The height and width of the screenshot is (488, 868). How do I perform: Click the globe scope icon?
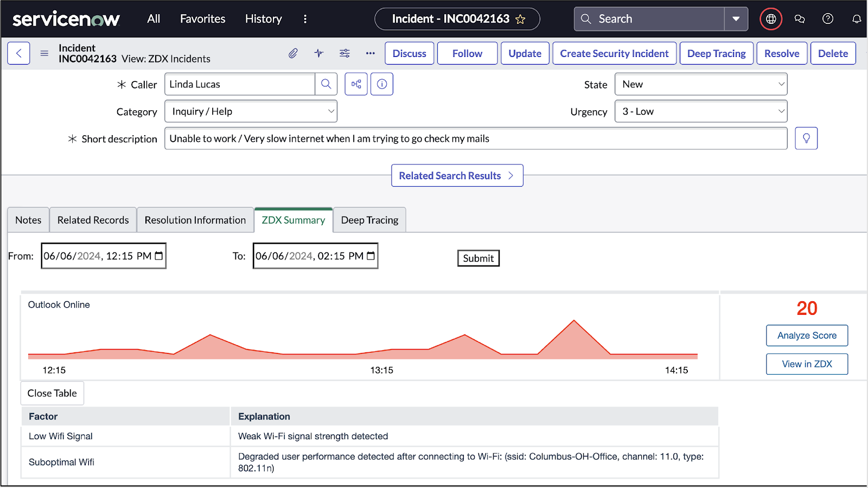(771, 19)
